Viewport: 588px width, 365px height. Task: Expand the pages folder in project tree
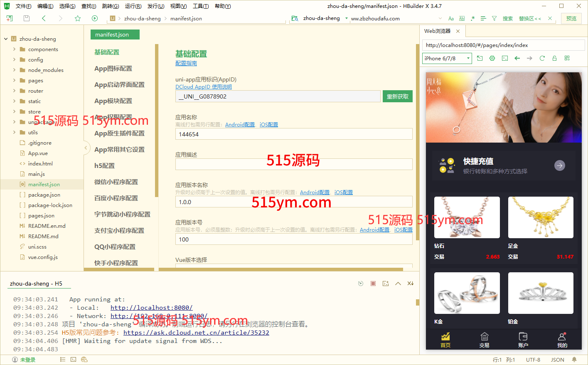[14, 80]
